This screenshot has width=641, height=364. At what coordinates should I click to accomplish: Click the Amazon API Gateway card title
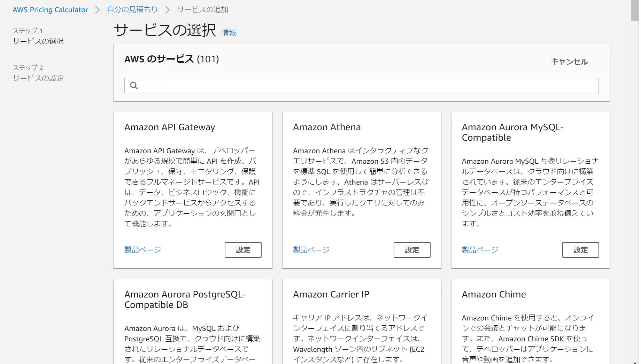coord(170,127)
